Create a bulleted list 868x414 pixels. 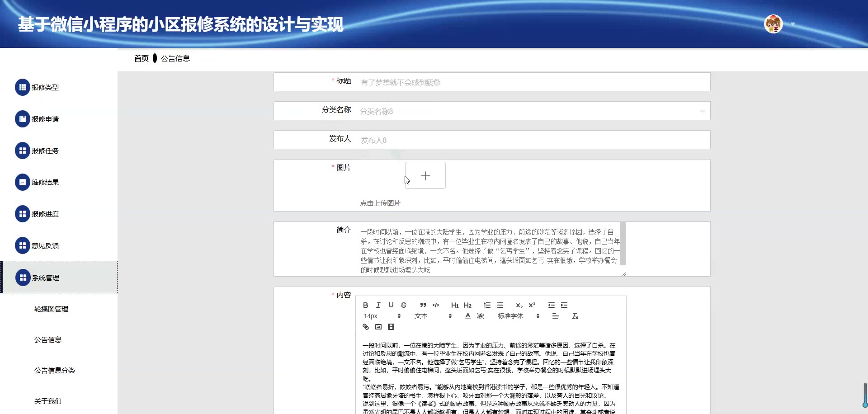point(500,305)
